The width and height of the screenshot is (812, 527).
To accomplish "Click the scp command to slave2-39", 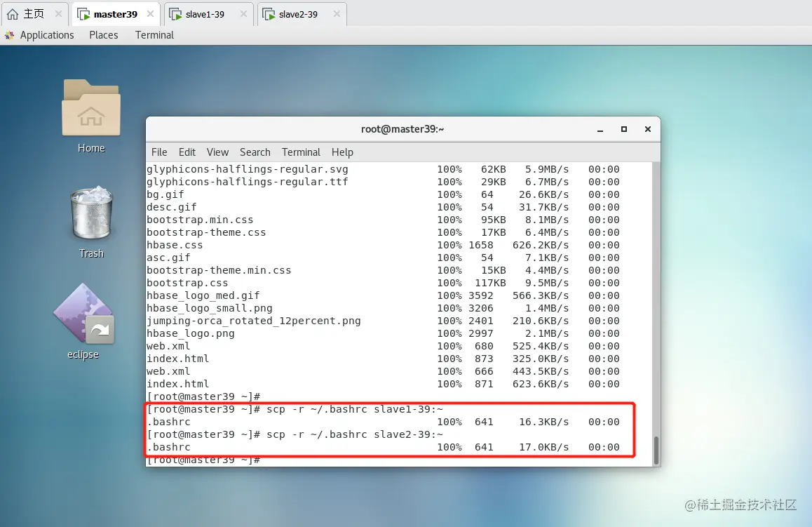I will (355, 435).
